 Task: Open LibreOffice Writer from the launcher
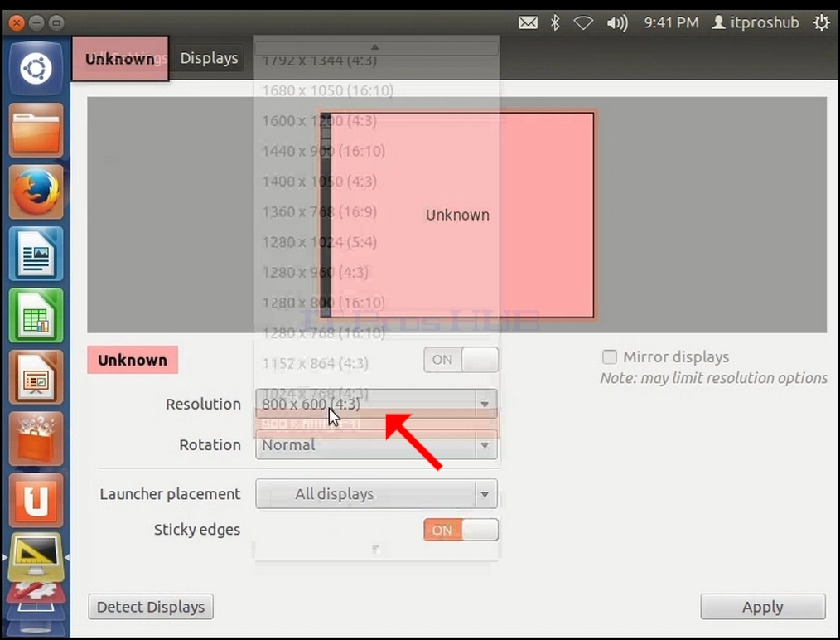pyautogui.click(x=36, y=254)
